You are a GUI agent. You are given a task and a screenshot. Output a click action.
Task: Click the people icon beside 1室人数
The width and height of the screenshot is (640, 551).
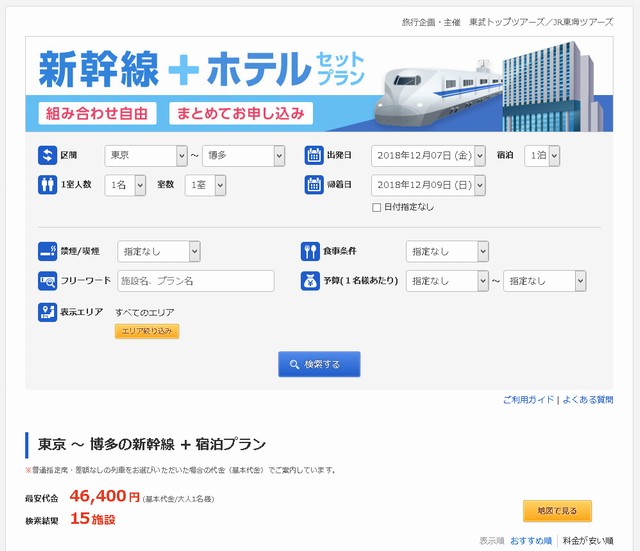pyautogui.click(x=47, y=185)
